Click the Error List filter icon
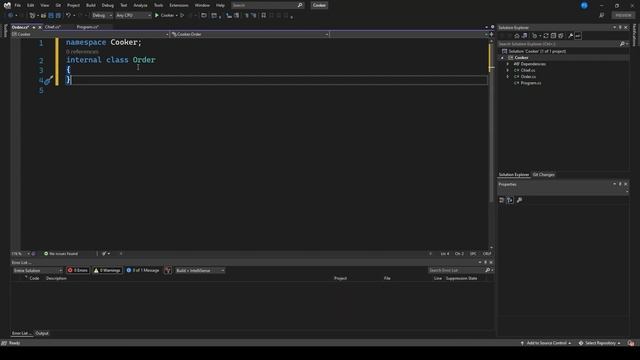This screenshot has height=360, width=640. (x=168, y=270)
